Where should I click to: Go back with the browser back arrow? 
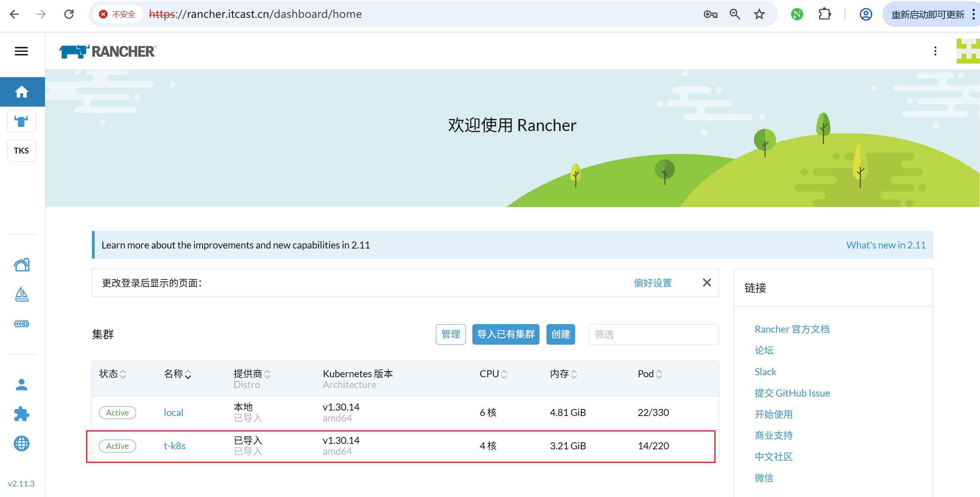(x=15, y=14)
